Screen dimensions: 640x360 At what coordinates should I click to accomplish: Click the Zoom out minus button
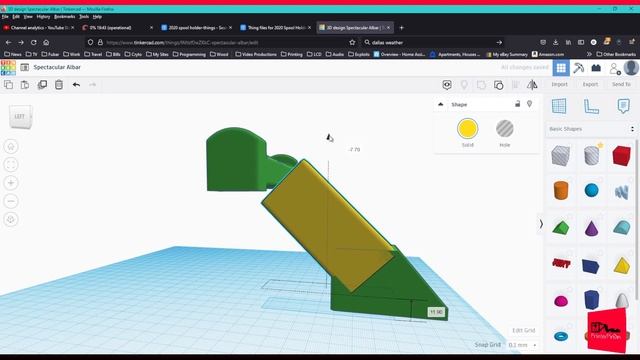click(x=11, y=201)
